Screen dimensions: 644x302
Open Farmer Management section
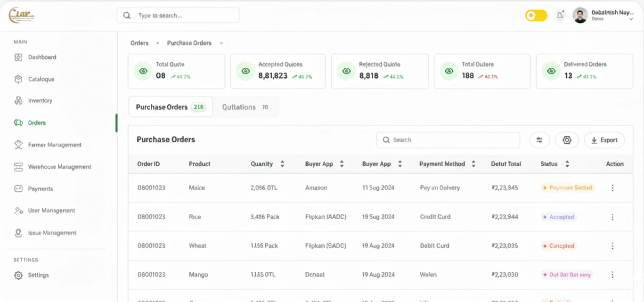[x=54, y=145]
